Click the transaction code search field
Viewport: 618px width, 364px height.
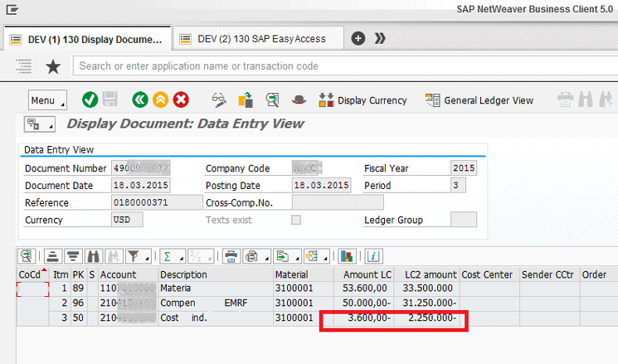(340, 66)
